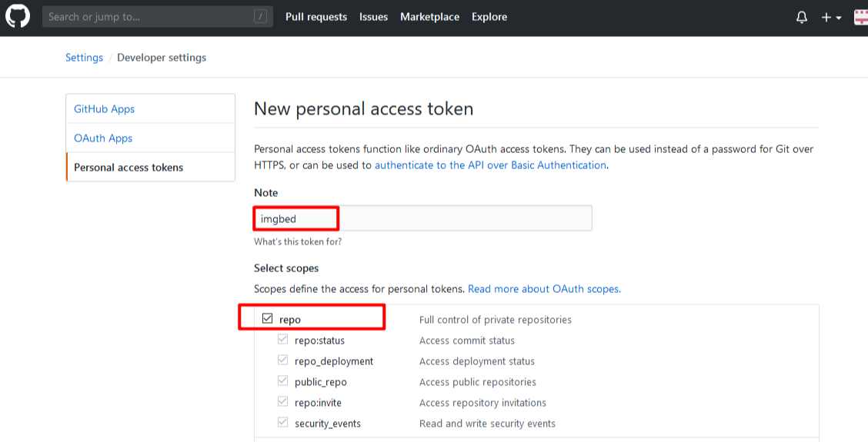Viewport: 868px width, 442px height.
Task: Open the plus create-new dropdown
Action: click(830, 17)
